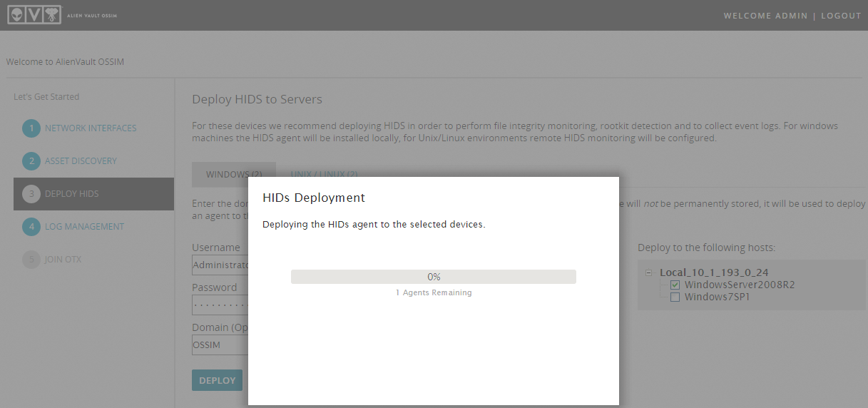868x408 pixels.
Task: Uncheck the WindowsServer2008R2 checkbox
Action: (675, 285)
